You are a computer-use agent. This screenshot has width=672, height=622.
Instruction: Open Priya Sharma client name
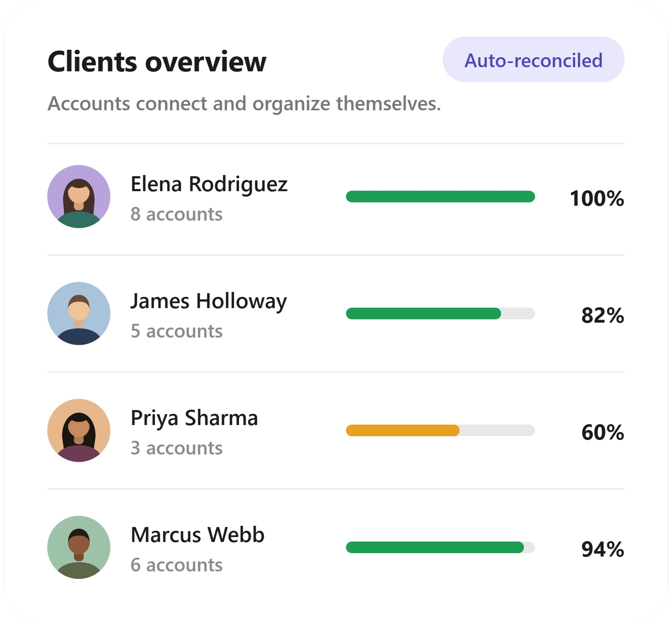(194, 418)
